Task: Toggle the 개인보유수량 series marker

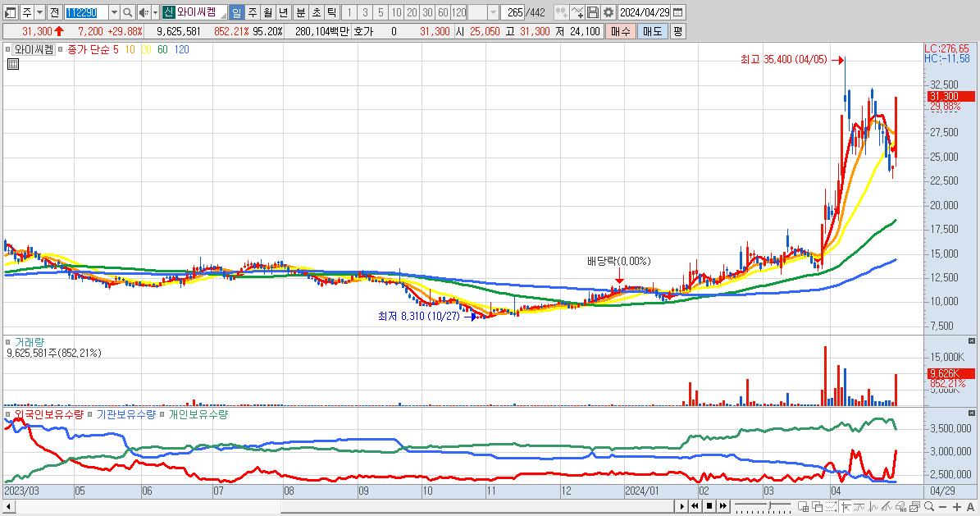Action: (x=162, y=414)
